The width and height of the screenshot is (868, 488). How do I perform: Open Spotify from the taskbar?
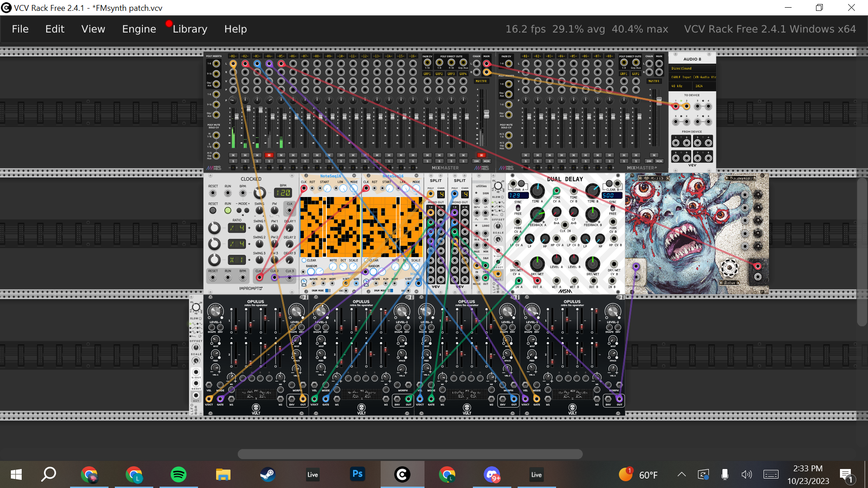point(179,474)
